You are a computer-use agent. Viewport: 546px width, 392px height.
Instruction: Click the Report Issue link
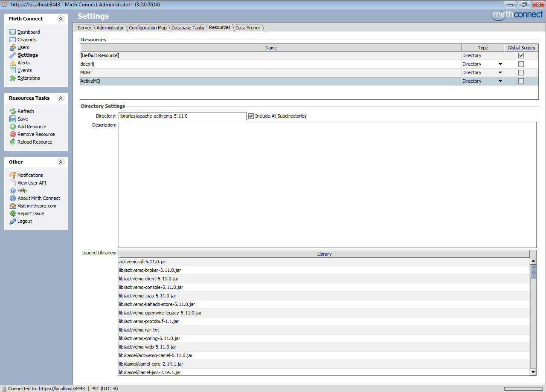tap(31, 213)
